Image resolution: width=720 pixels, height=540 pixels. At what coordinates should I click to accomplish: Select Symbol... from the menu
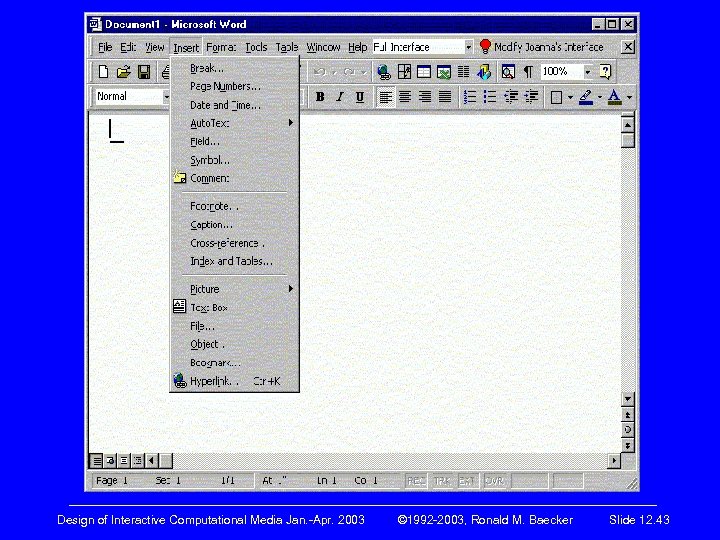(x=235, y=160)
